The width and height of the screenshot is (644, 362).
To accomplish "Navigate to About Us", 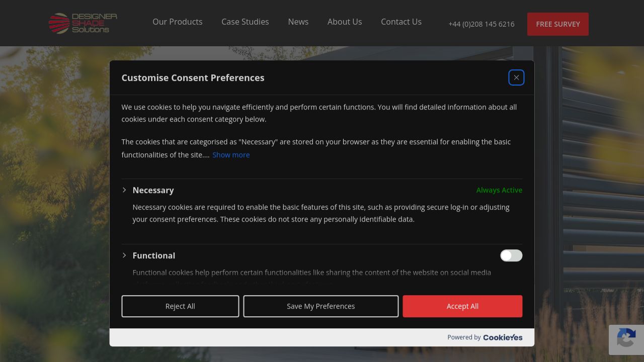I will click(x=345, y=22).
